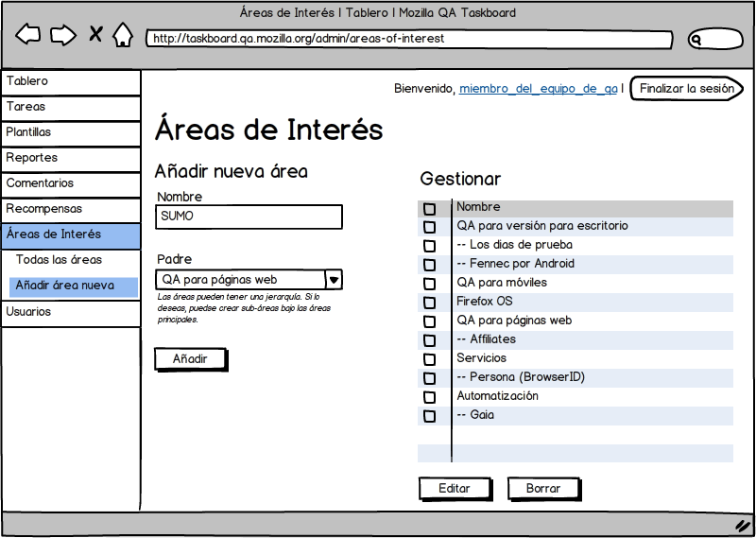Click 'Automatización' name in table

[x=498, y=396]
